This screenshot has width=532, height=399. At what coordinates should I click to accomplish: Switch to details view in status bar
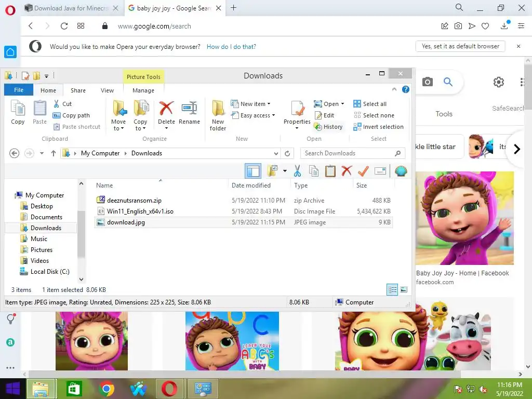tap(392, 289)
